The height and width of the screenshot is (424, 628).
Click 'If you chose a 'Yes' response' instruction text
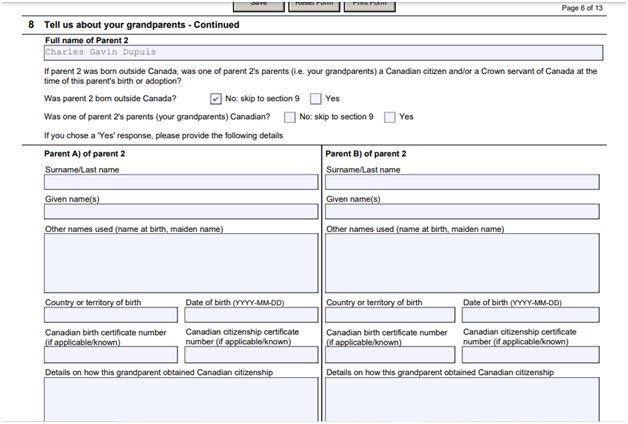point(163,136)
